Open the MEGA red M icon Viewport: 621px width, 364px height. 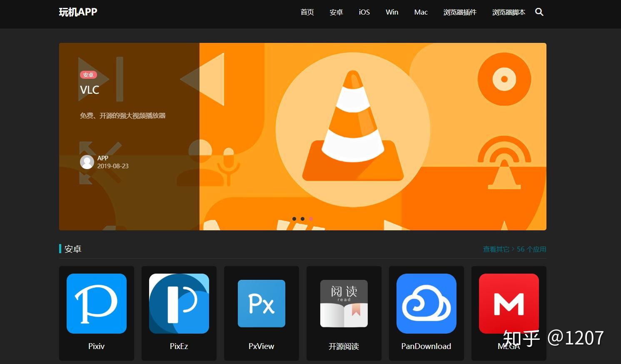509,304
